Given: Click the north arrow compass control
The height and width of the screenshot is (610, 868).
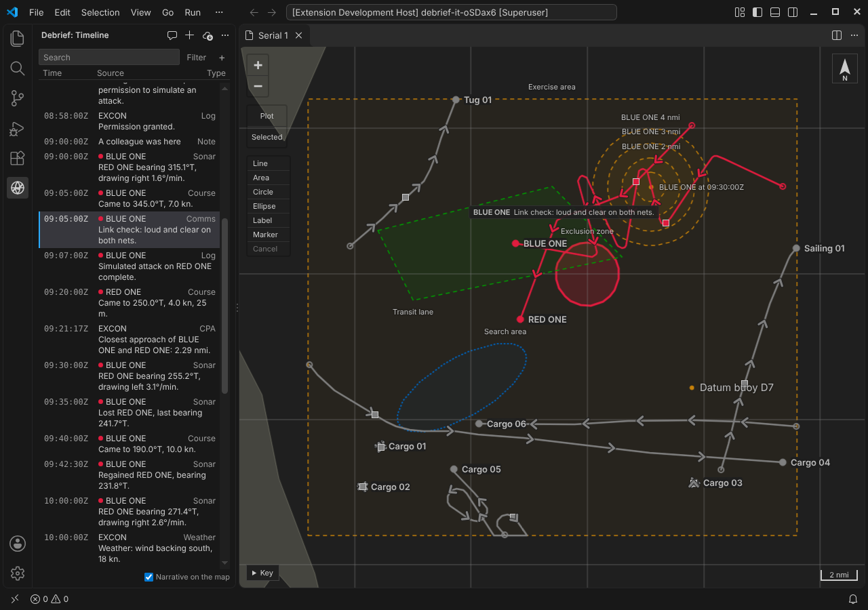Looking at the screenshot, I should [x=844, y=68].
